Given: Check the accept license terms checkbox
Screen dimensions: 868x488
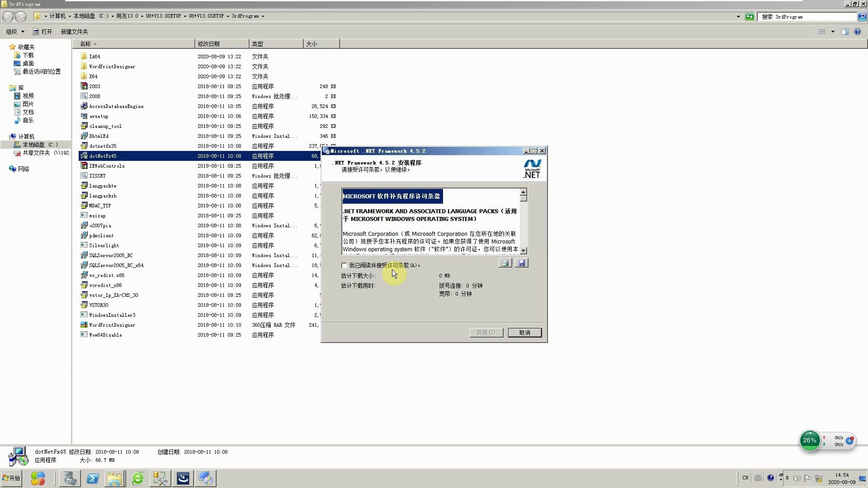Looking at the screenshot, I should 344,265.
